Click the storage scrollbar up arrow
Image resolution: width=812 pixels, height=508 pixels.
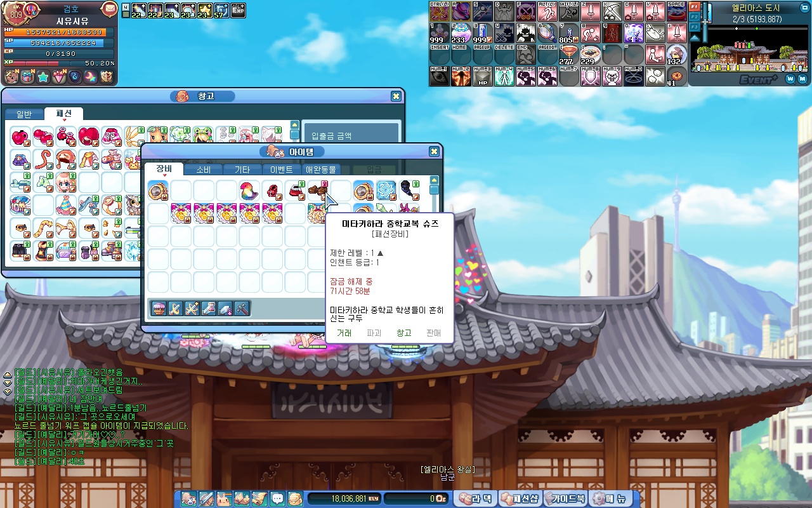click(294, 125)
